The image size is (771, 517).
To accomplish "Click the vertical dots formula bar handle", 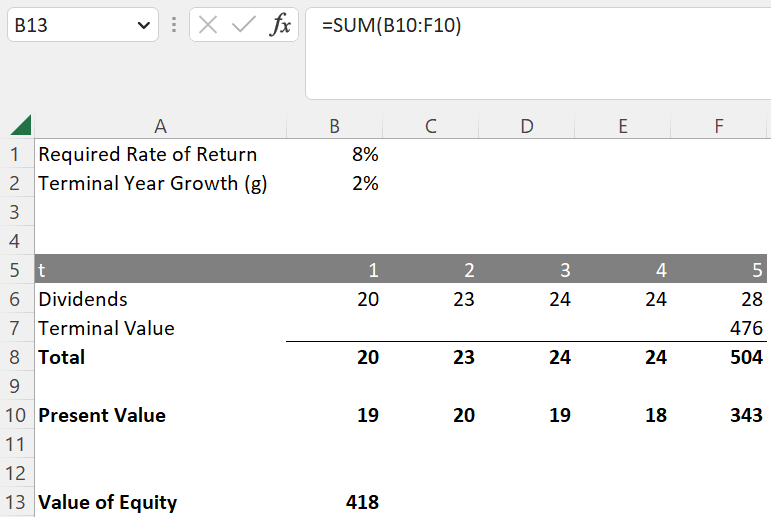I will pos(174,25).
